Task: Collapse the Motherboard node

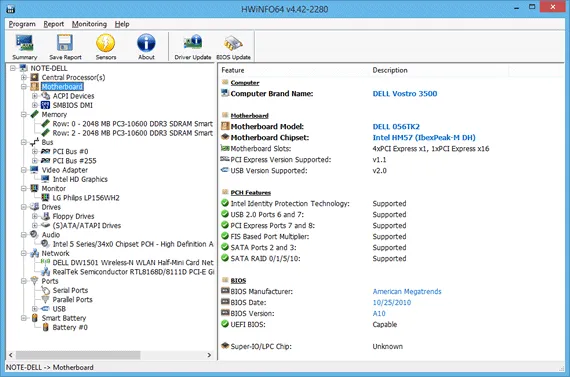Action: coord(24,87)
